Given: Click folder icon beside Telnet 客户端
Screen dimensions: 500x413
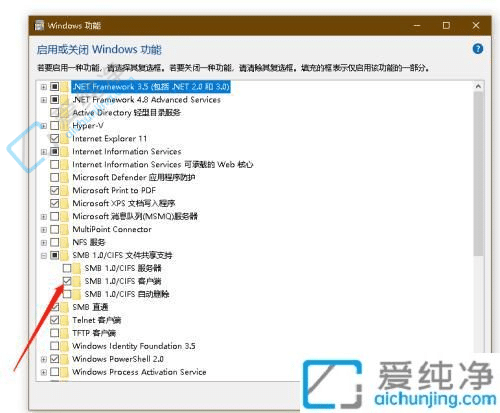Looking at the screenshot, I should pyautogui.click(x=65, y=320).
